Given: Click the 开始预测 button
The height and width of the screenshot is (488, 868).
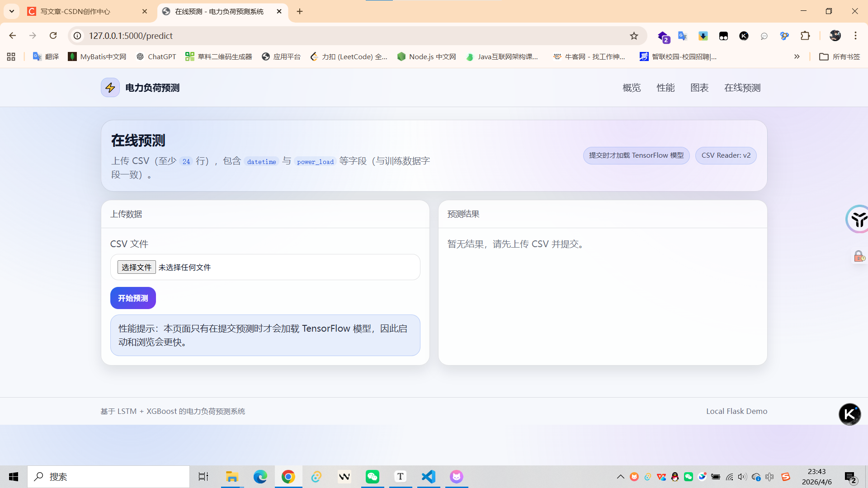Looking at the screenshot, I should coord(133,298).
